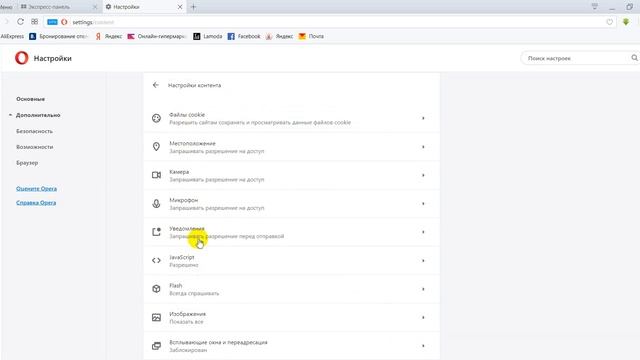
Task: Open the second Яндекс bookmark
Action: 280,36
